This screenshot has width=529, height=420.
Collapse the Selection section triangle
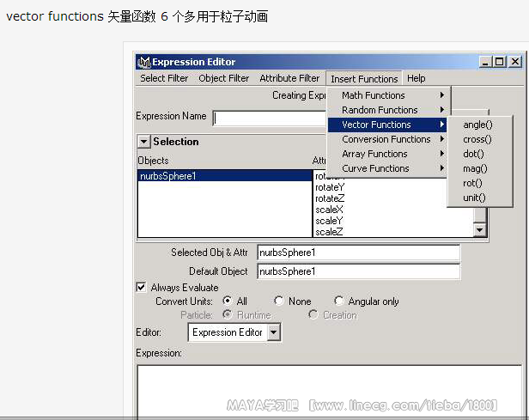pyautogui.click(x=143, y=142)
